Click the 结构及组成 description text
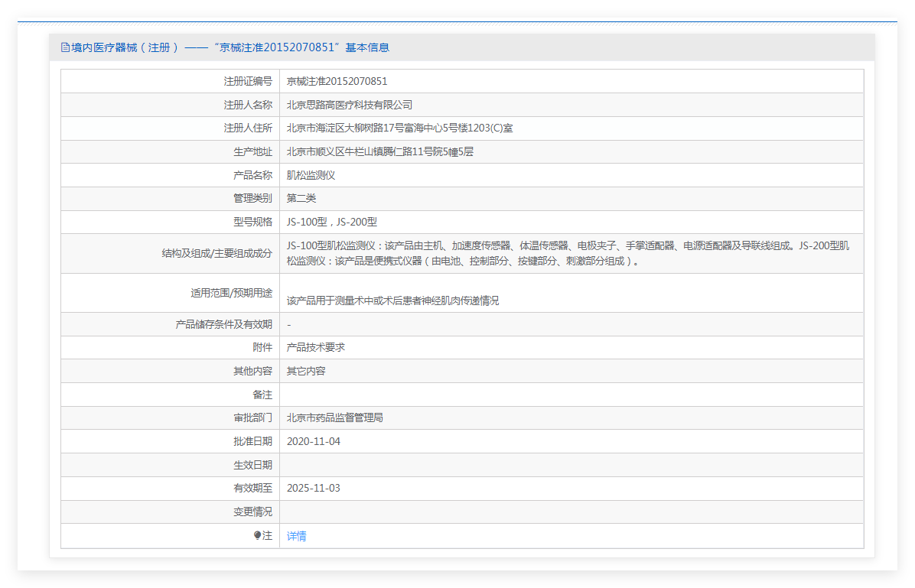 [x=567, y=253]
